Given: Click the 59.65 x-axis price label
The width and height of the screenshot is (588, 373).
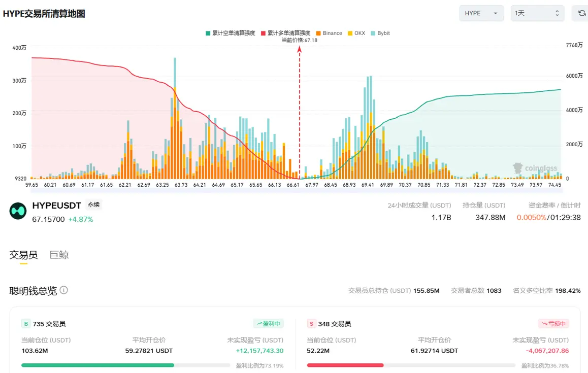Looking at the screenshot, I should 31,185.
